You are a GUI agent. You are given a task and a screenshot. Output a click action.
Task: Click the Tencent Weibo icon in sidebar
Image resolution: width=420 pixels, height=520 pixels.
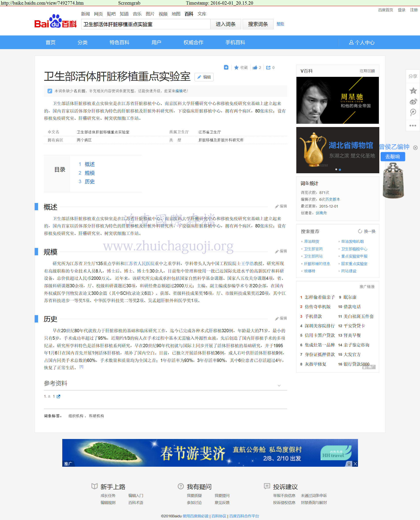point(413,112)
